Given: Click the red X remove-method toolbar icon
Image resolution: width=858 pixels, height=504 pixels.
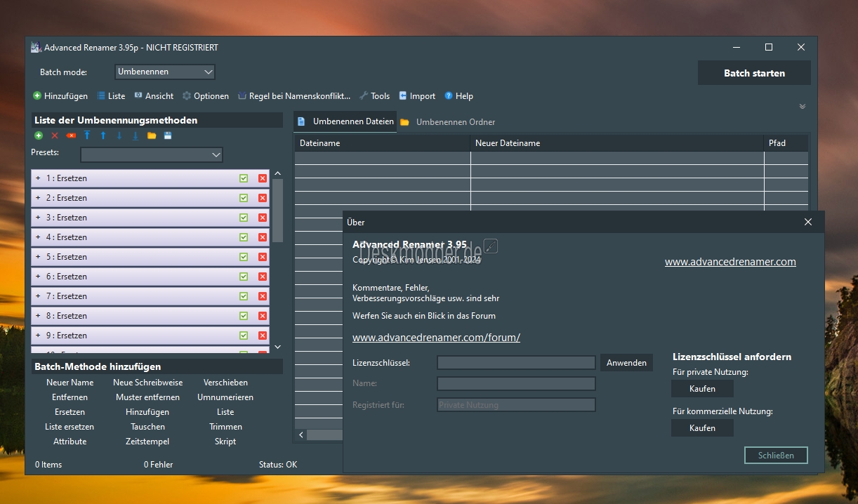Looking at the screenshot, I should point(55,135).
